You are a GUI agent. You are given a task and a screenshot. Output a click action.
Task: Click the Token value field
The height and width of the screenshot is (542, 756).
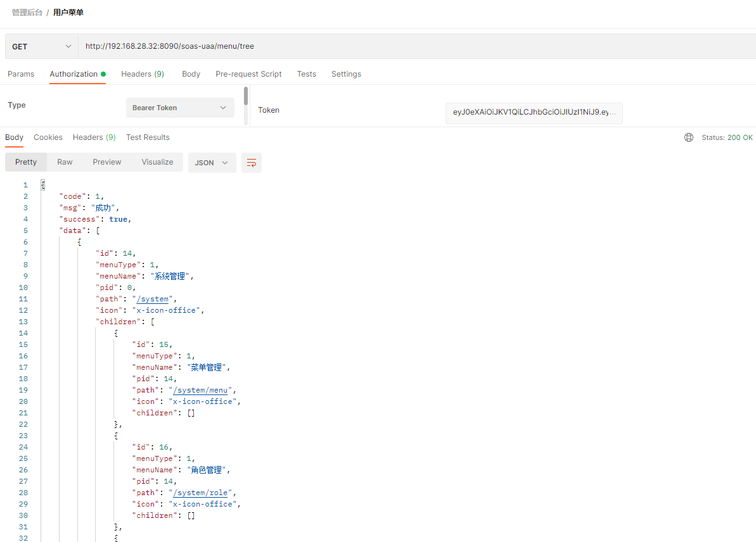(x=534, y=112)
